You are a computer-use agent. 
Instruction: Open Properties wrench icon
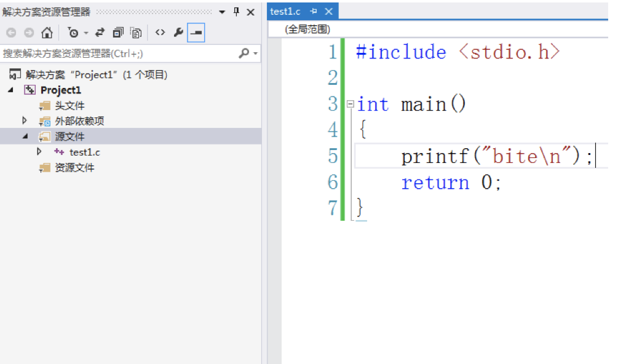coord(178,32)
